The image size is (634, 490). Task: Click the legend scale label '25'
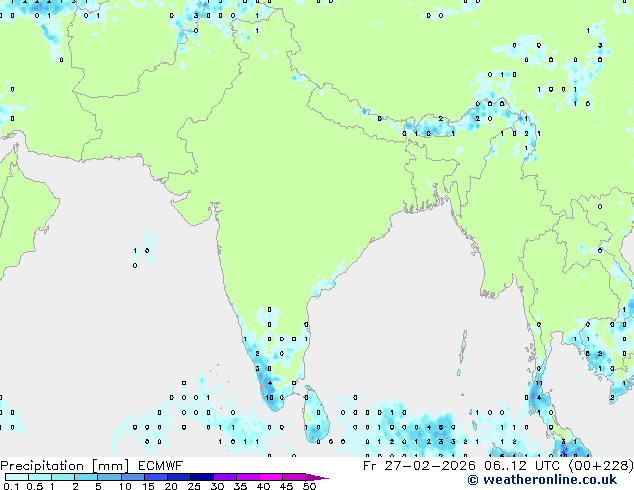coord(194,486)
